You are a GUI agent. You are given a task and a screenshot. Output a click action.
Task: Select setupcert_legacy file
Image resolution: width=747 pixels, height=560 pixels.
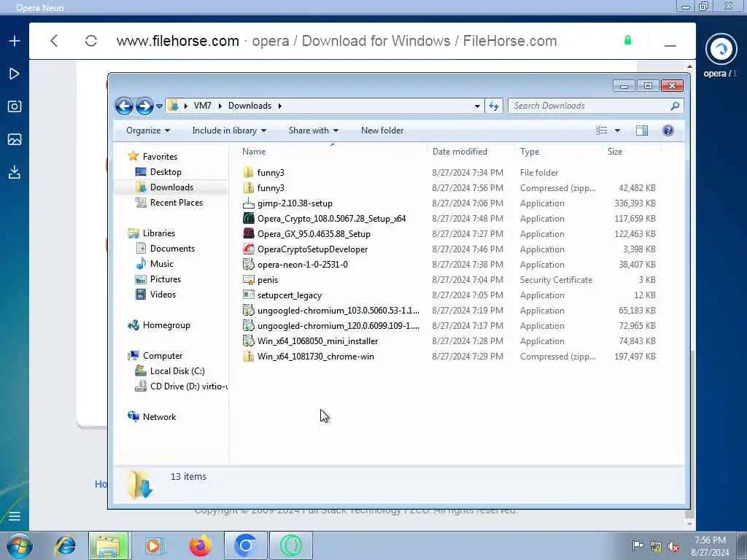tap(450, 295)
